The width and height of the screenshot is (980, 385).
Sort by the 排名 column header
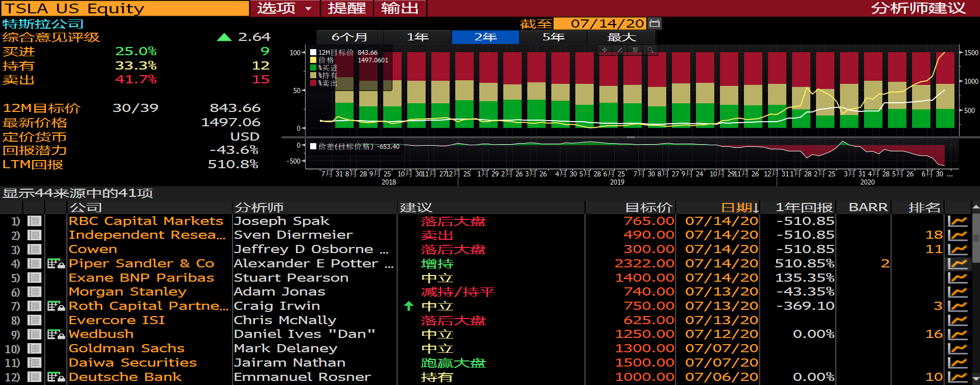tap(924, 207)
